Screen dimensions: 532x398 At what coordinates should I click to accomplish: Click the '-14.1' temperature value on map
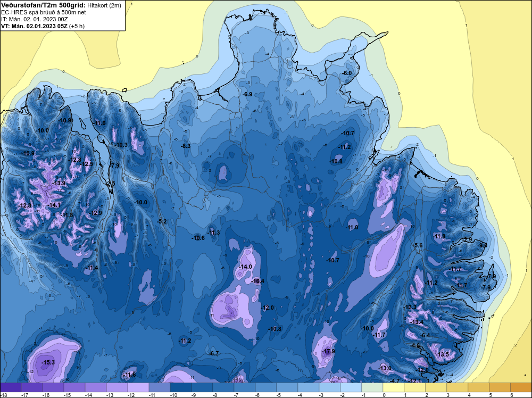(54, 205)
